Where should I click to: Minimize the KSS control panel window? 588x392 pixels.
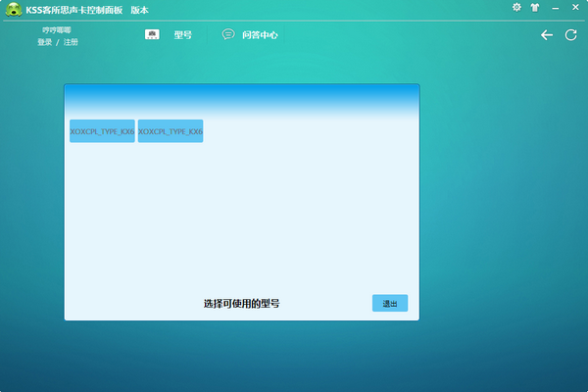tap(554, 7)
